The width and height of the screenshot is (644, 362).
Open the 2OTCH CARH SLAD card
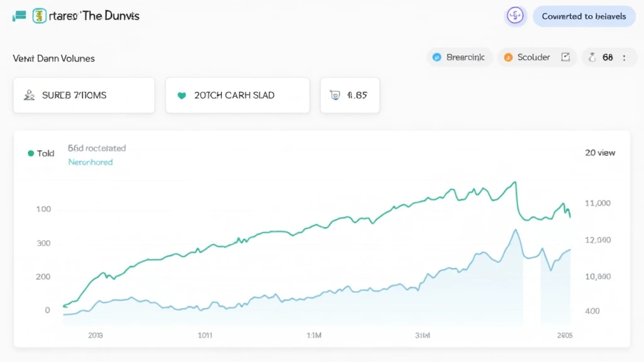coord(237,96)
